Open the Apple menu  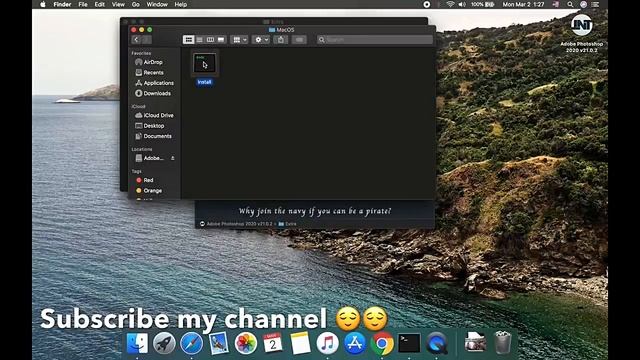click(x=43, y=4)
